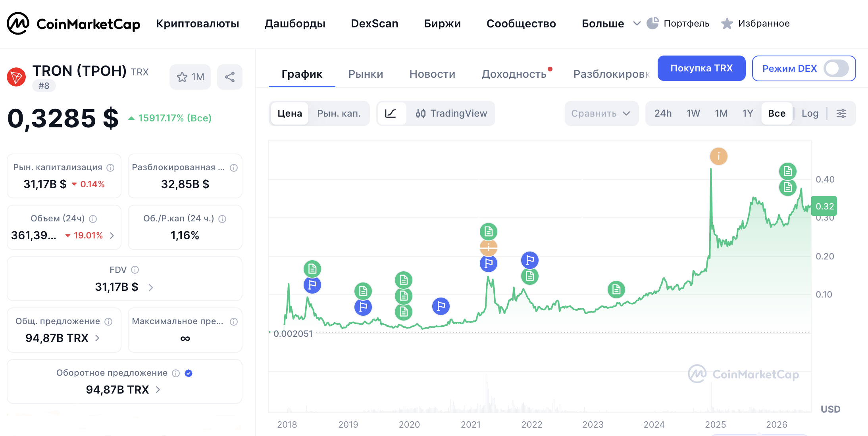Click orange info marker at 2025 peak
The image size is (868, 436).
(718, 156)
